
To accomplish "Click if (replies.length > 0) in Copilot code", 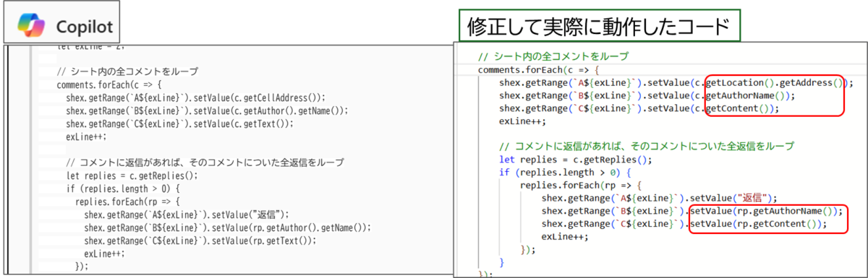I will pos(123,188).
